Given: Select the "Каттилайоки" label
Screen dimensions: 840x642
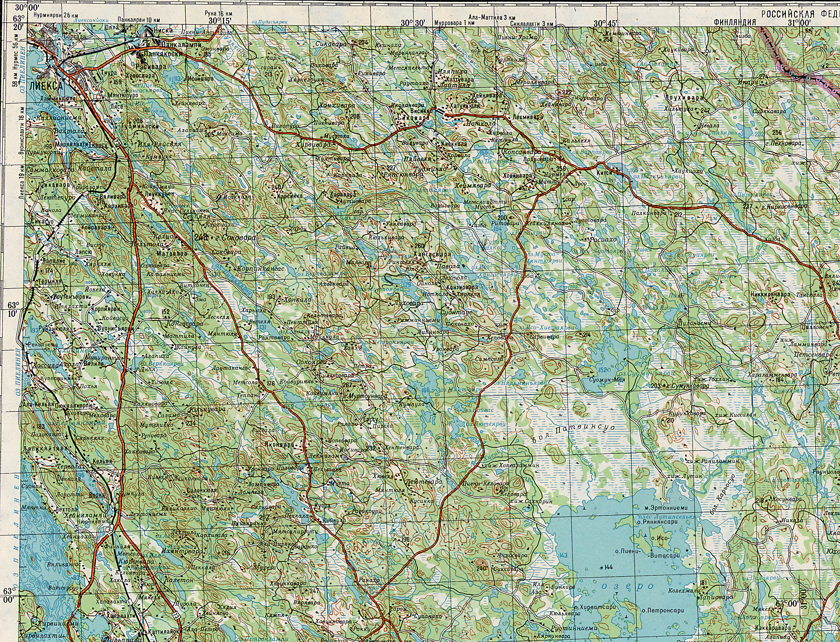Looking at the screenshot, I should coord(165,632).
